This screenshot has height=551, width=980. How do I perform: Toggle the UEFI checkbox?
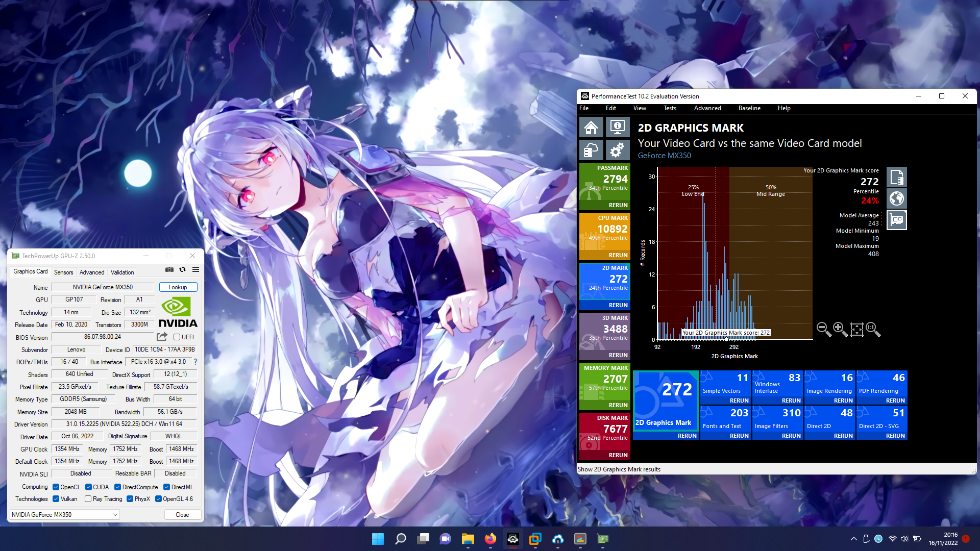pos(177,337)
